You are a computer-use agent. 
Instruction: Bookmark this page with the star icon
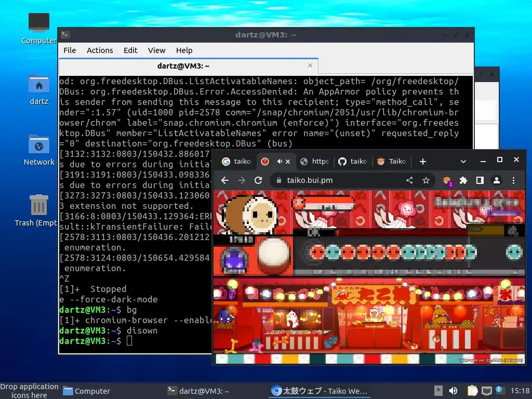coord(426,180)
